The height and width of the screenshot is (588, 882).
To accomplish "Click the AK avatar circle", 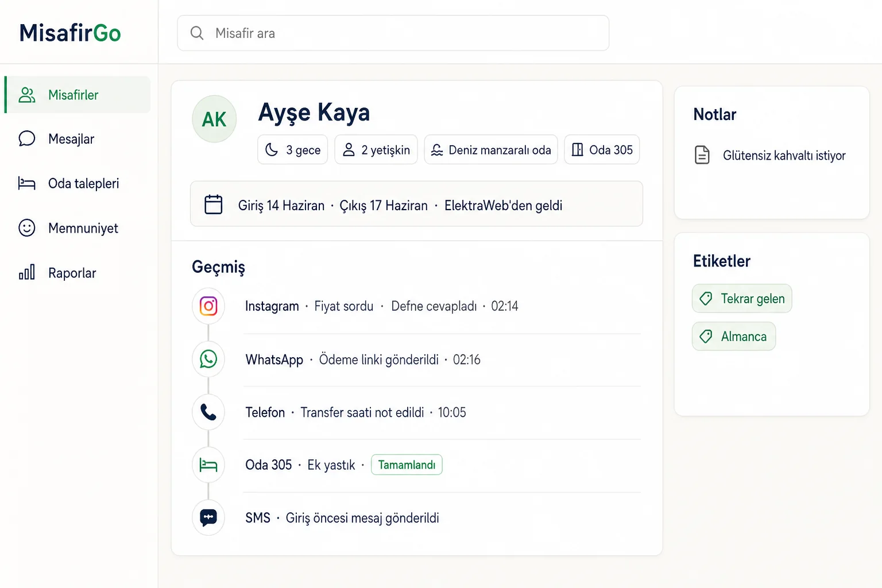I will point(214,119).
